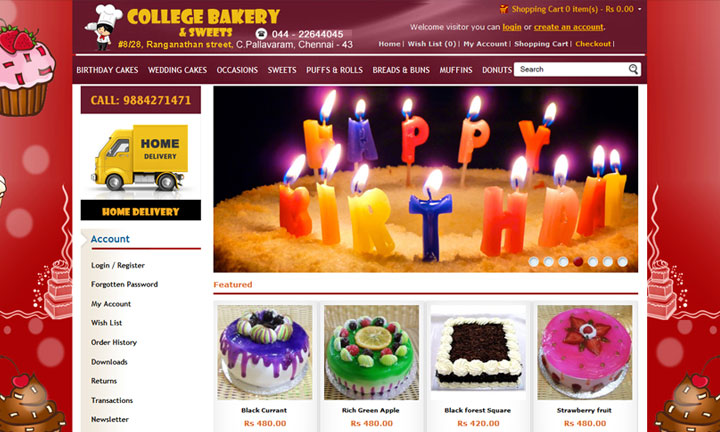Click the search magnifier icon
720x432 pixels.
(x=633, y=69)
